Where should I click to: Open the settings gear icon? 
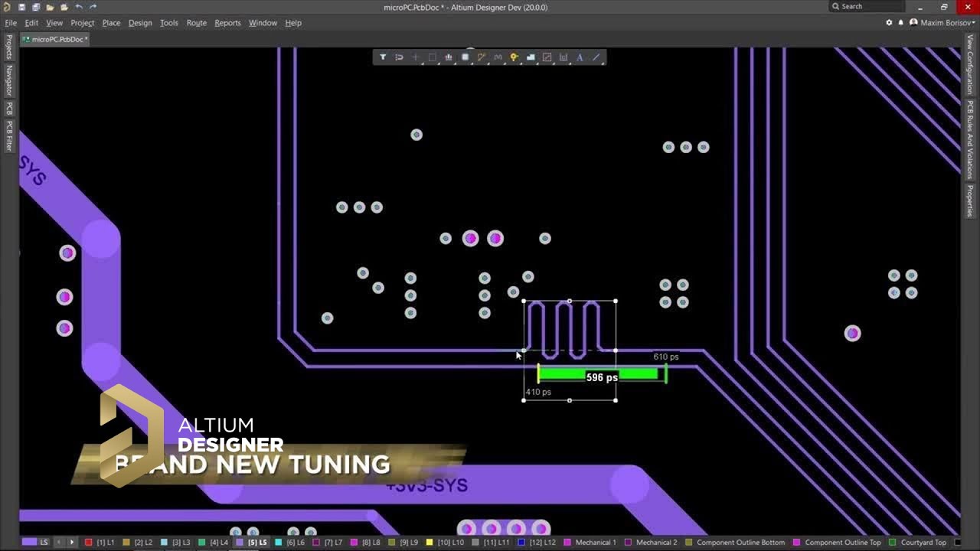889,23
